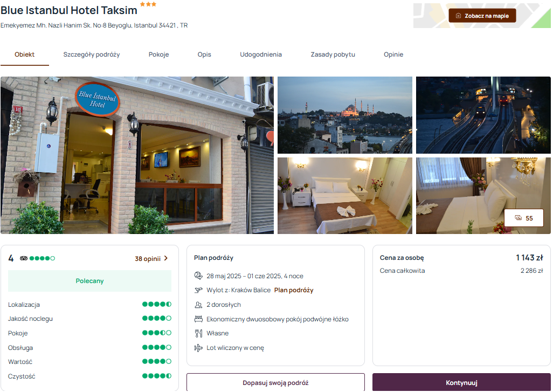
Task: Select the Opinie tab
Action: coord(393,54)
